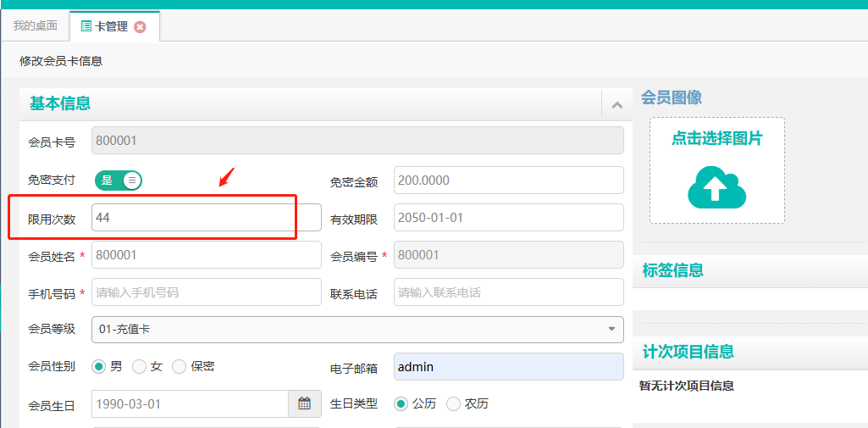Click the 基本信息 panel title
The width and height of the screenshot is (868, 428).
(x=60, y=103)
